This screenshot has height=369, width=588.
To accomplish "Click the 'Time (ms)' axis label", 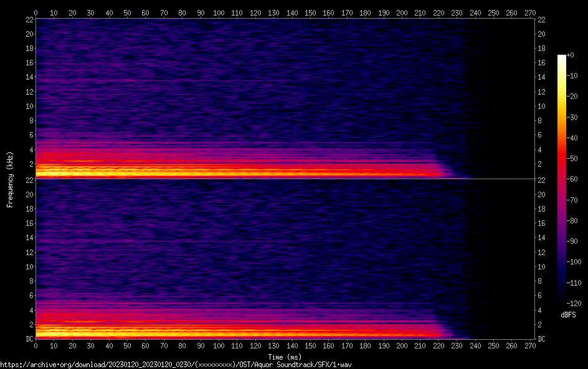I will tap(284, 357).
